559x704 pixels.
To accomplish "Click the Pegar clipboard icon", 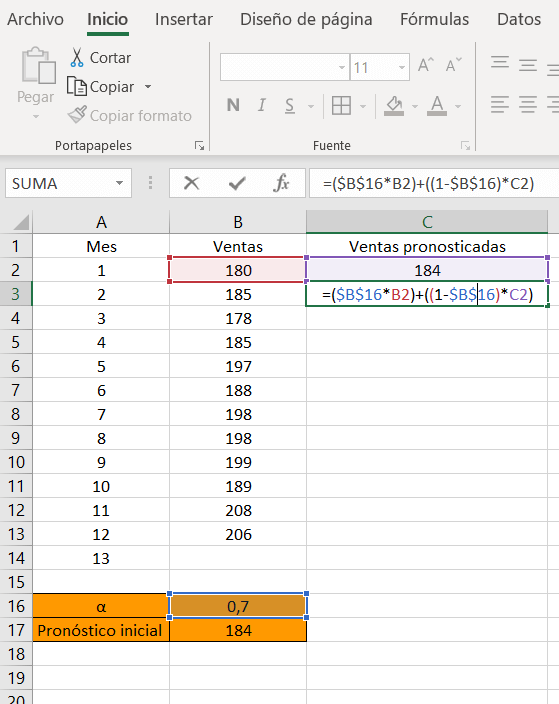I will pos(39,66).
